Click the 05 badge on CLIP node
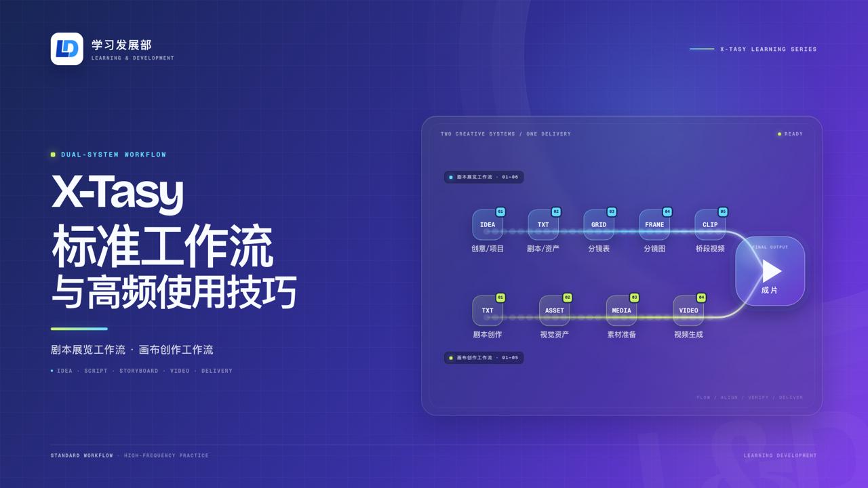Image resolution: width=868 pixels, height=488 pixels. tap(723, 211)
